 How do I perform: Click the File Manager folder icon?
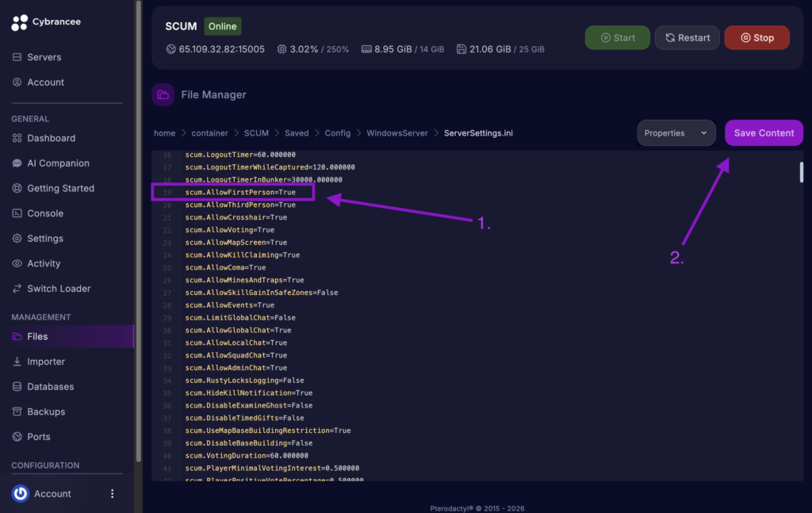click(x=163, y=94)
